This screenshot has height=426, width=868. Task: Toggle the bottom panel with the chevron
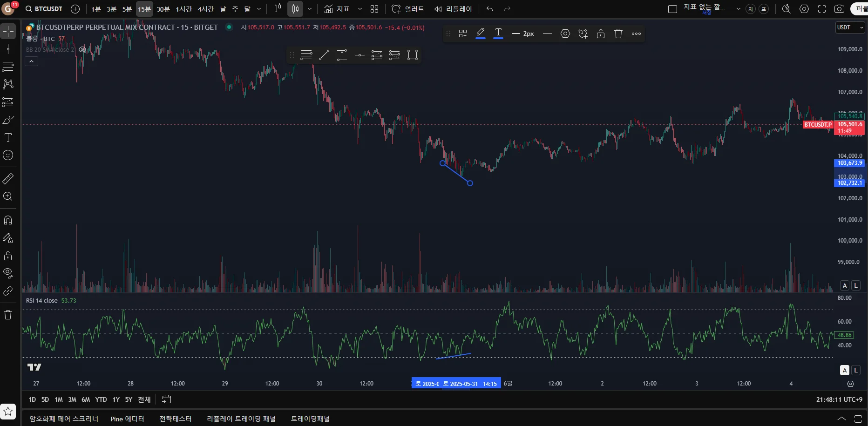(x=841, y=419)
